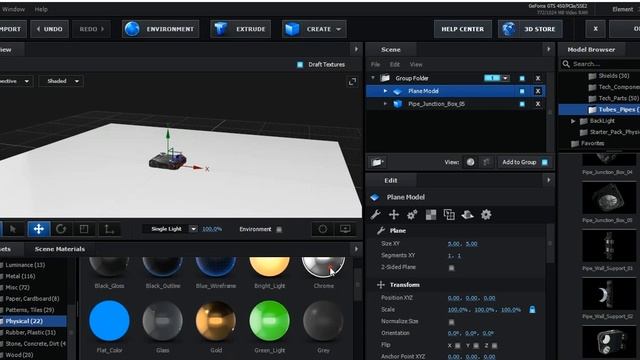
Task: Enable the 2-Sided Plane checkbox
Action: pyautogui.click(x=451, y=268)
